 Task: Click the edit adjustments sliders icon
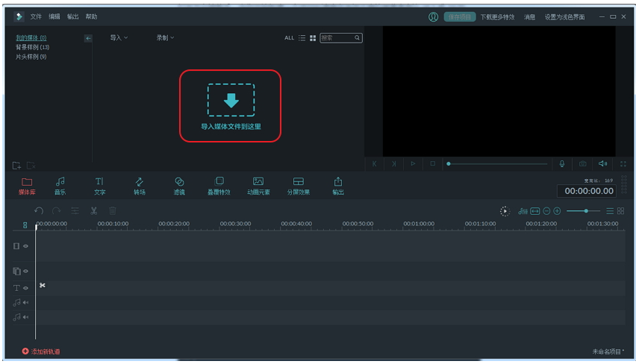(x=75, y=210)
